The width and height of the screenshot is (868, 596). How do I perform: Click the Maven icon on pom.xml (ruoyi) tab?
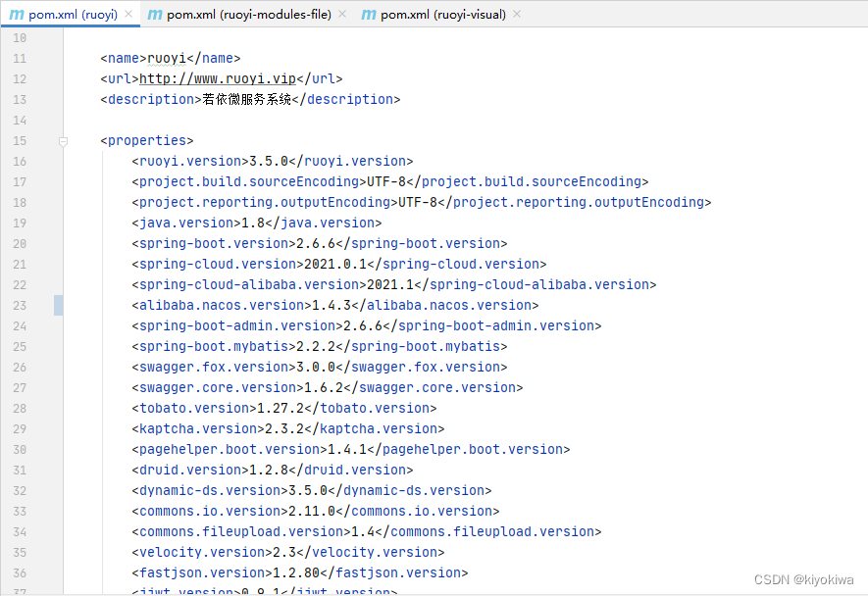click(16, 15)
